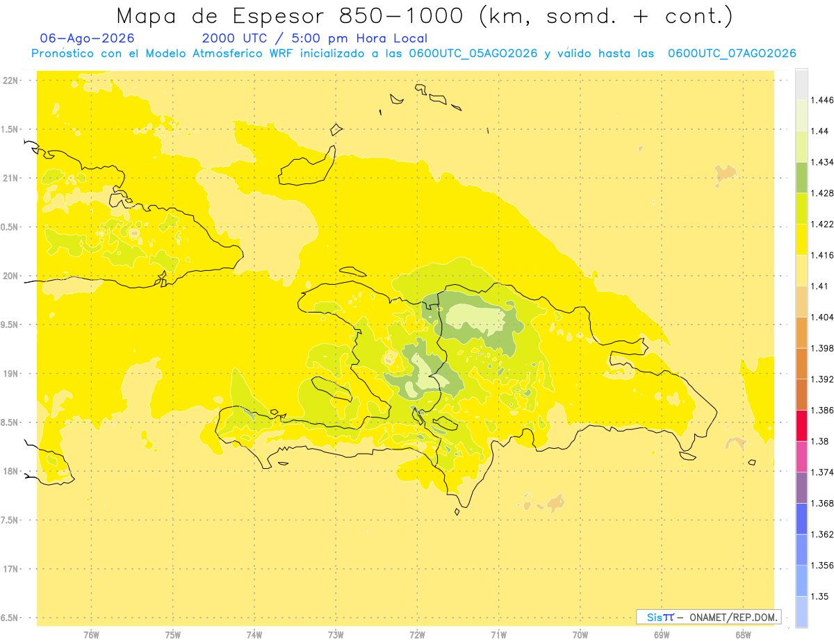Pick the yellow-green swatch between 1.422 and 1.428
This screenshot has height=644, width=834.
click(x=801, y=208)
